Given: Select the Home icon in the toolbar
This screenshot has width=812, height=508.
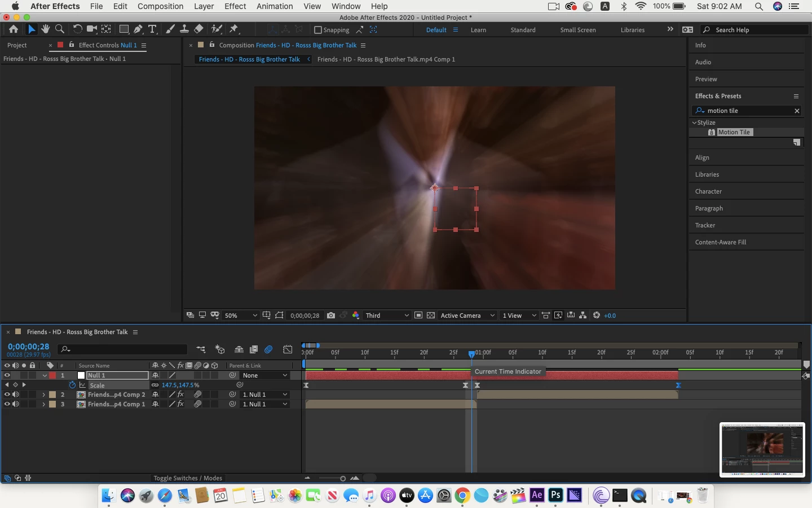Looking at the screenshot, I should (14, 29).
